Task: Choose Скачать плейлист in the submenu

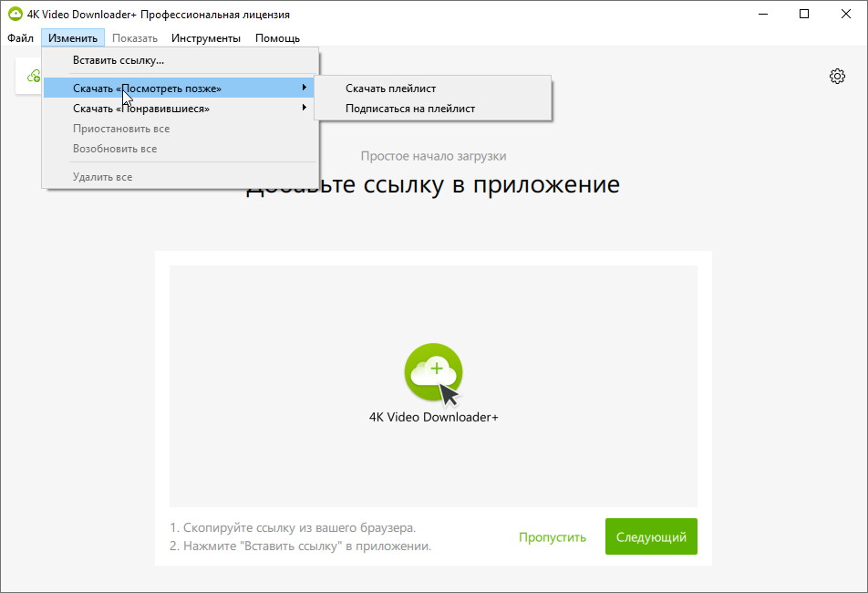Action: point(433,88)
